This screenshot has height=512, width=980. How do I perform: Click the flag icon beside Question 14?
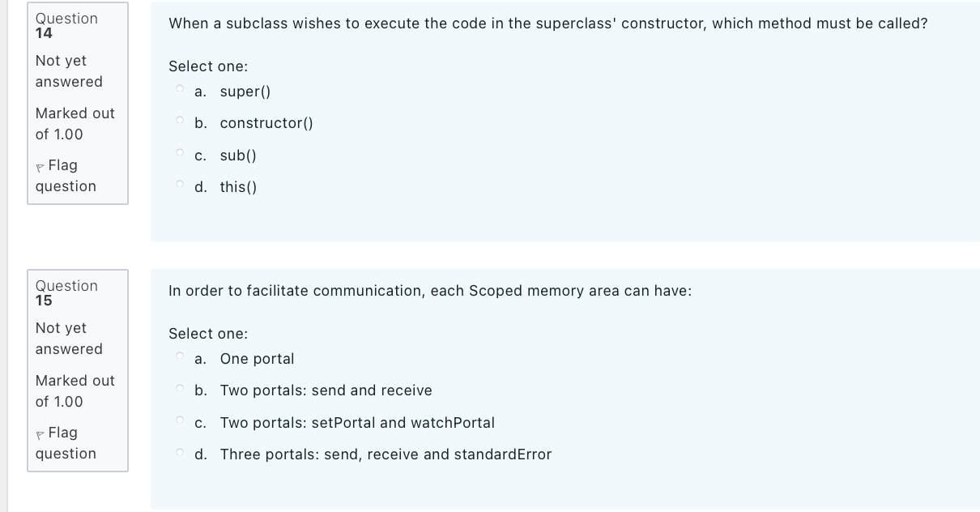(40, 165)
